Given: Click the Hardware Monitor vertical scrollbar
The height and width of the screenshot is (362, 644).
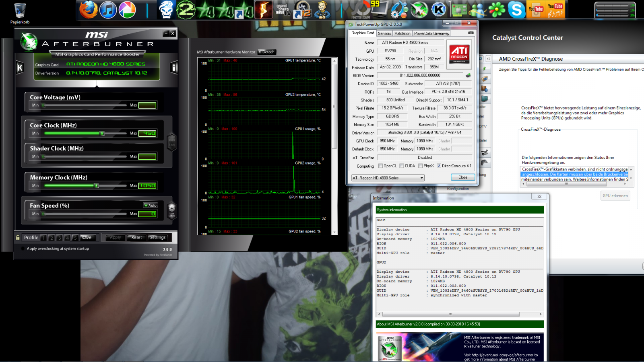Looking at the screenshot, I should (334, 146).
